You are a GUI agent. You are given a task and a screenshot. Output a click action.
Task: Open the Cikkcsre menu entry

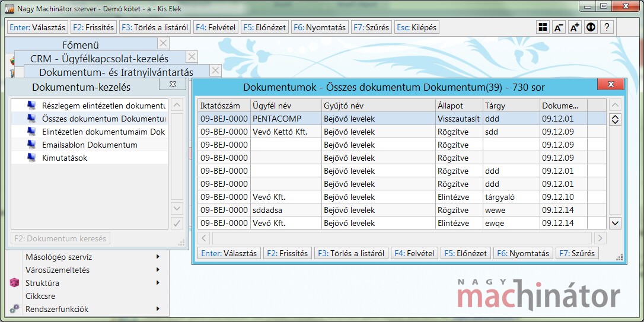click(x=40, y=296)
